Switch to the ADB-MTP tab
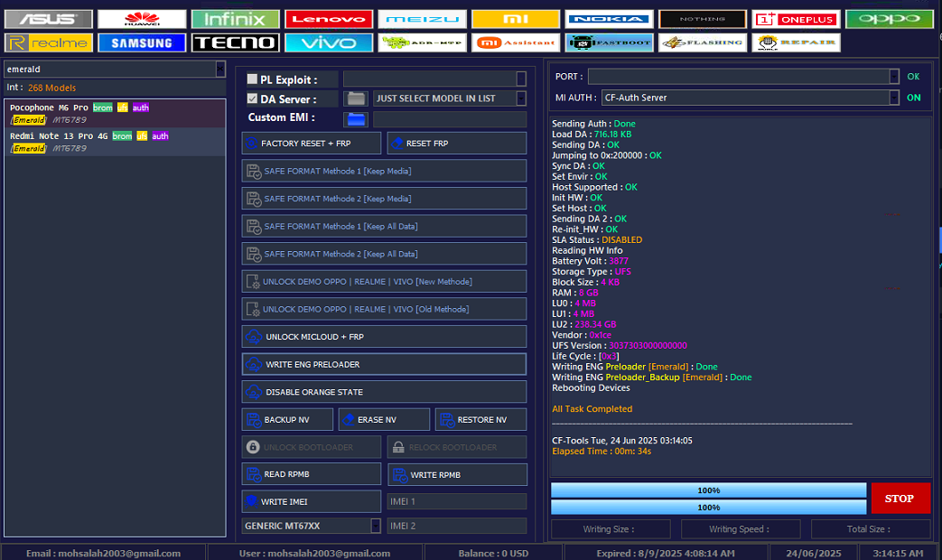Image resolution: width=942 pixels, height=560 pixels. click(423, 42)
